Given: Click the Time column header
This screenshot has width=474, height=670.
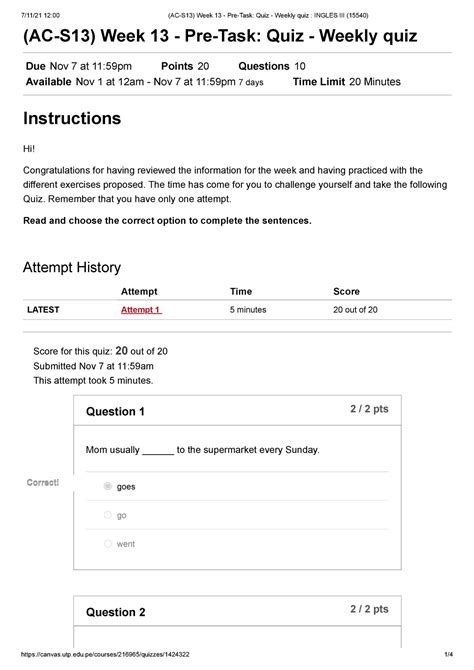Looking at the screenshot, I should click(241, 291).
